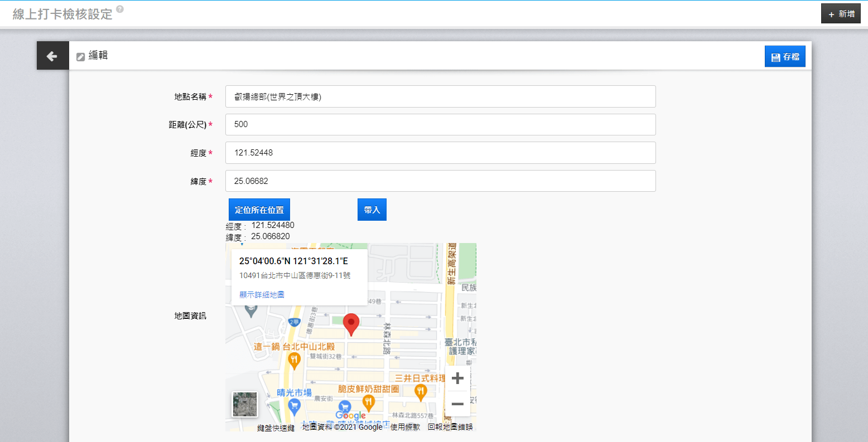Focus the 地點名稱 input field
868x442 pixels.
pyautogui.click(x=440, y=96)
